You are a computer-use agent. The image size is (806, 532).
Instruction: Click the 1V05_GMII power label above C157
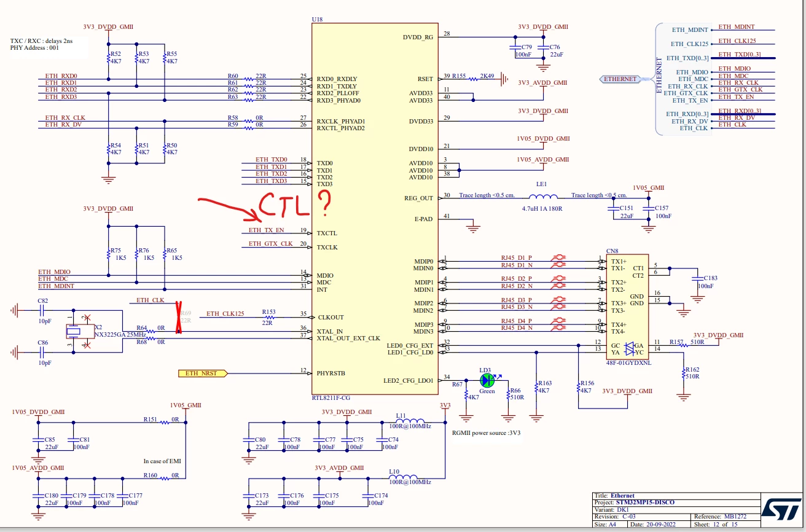pyautogui.click(x=648, y=188)
